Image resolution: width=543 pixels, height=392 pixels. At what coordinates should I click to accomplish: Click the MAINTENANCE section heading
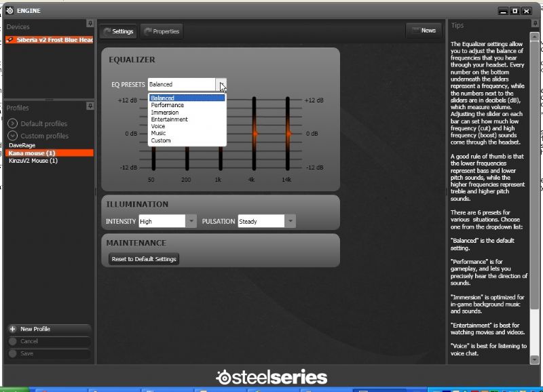click(136, 243)
